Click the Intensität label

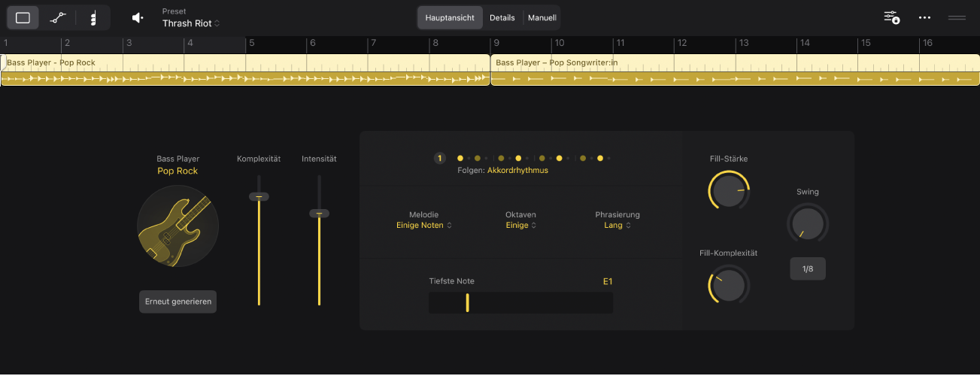coord(319,159)
